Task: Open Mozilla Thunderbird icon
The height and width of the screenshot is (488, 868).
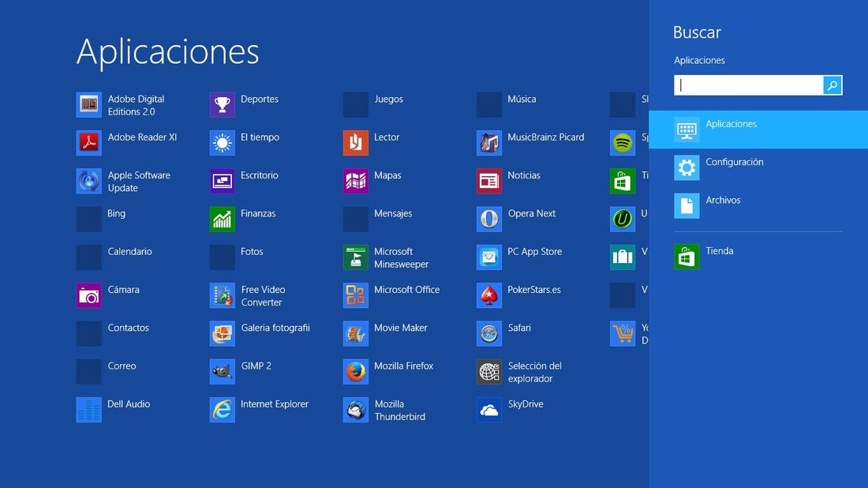Action: (355, 410)
